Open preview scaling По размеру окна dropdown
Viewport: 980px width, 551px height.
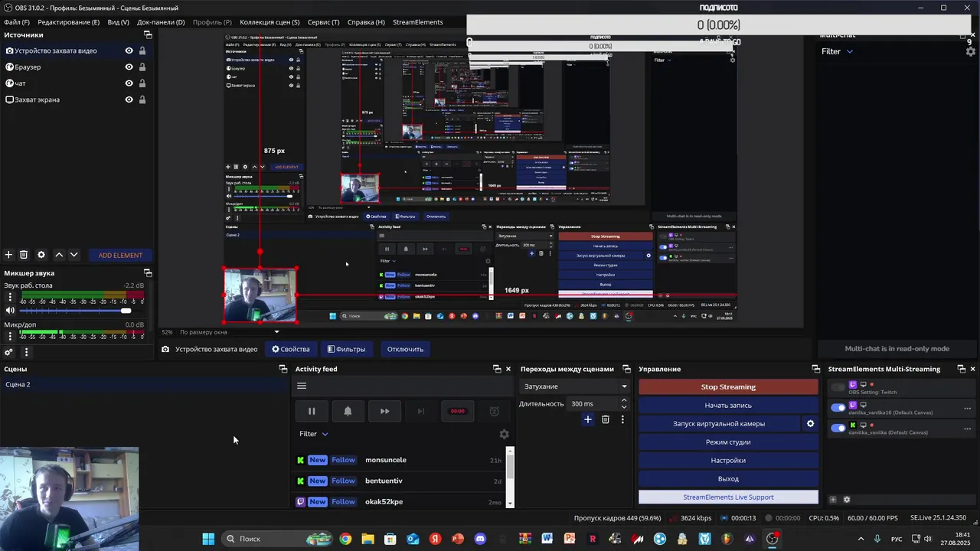[229, 332]
